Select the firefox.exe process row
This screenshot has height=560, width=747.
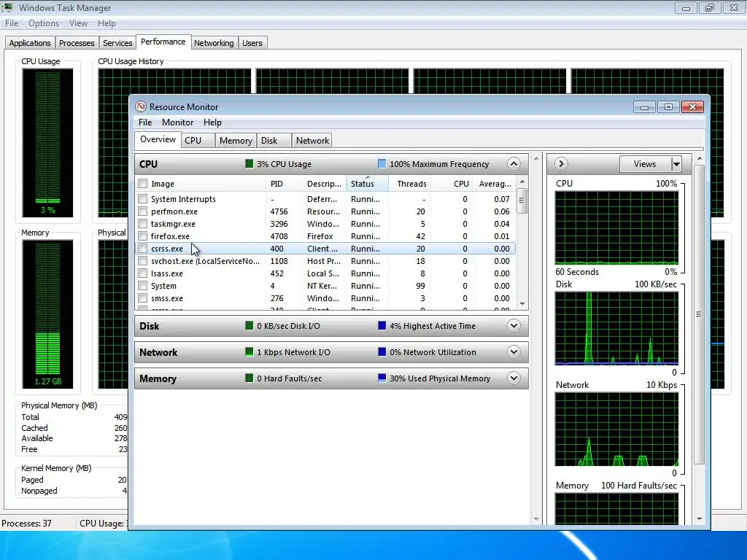point(325,236)
